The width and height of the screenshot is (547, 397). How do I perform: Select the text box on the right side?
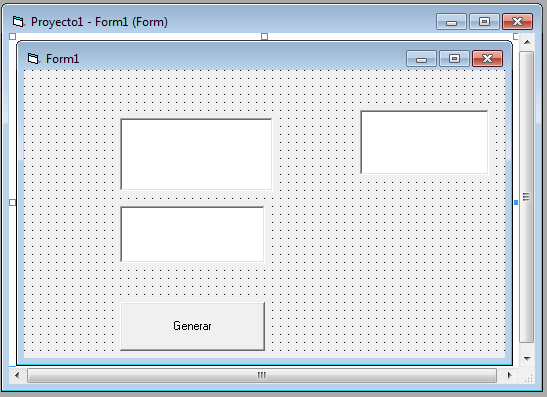[424, 142]
